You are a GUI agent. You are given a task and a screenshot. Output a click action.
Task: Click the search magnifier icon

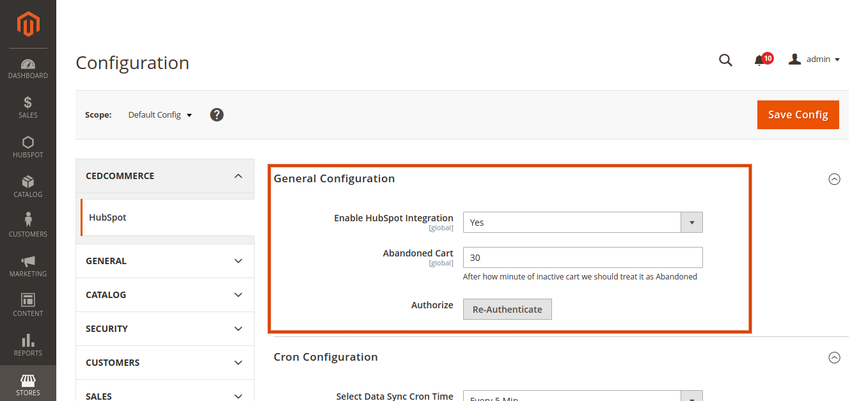coord(725,60)
